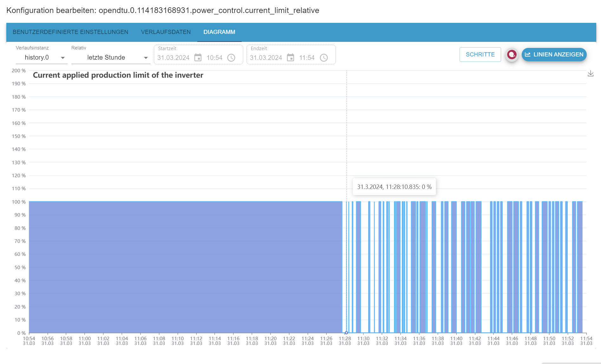Open the Endzeit calendar picker icon
Screen dimensions: 601x364
pos(291,58)
